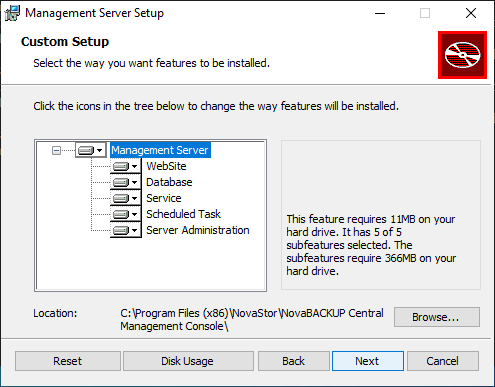The height and width of the screenshot is (387, 495).
Task: Cancel the setup wizard
Action: pyautogui.click(x=443, y=361)
